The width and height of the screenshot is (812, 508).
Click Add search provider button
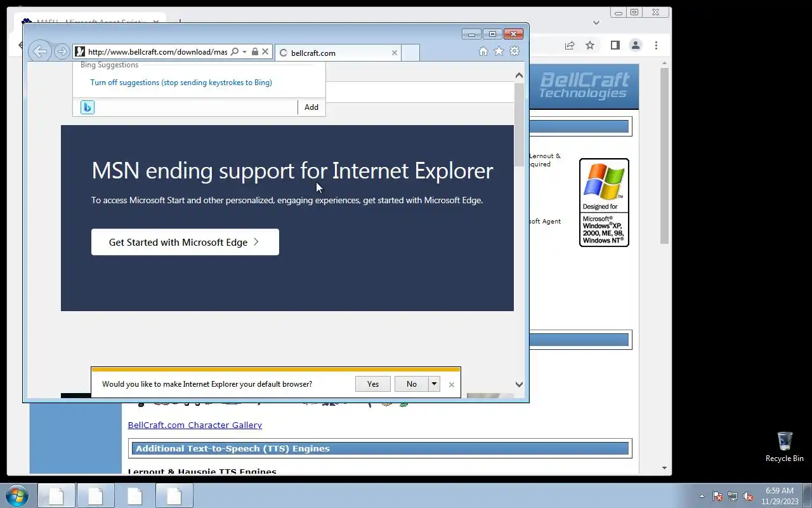point(311,107)
